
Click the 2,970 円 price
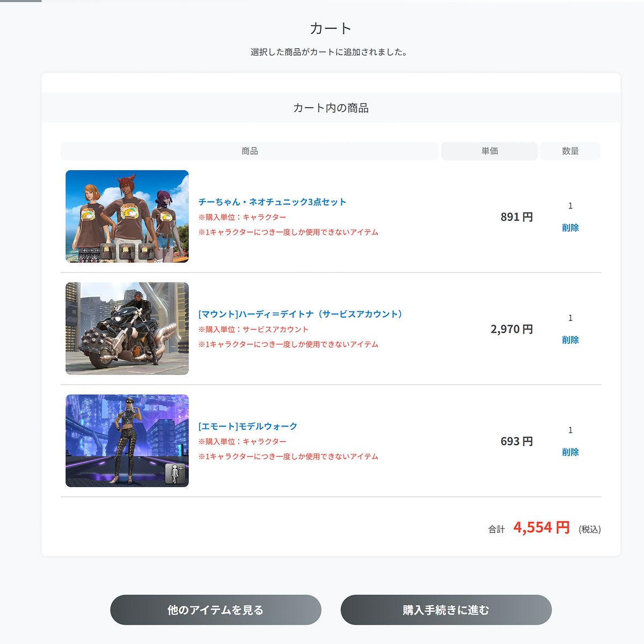[511, 329]
